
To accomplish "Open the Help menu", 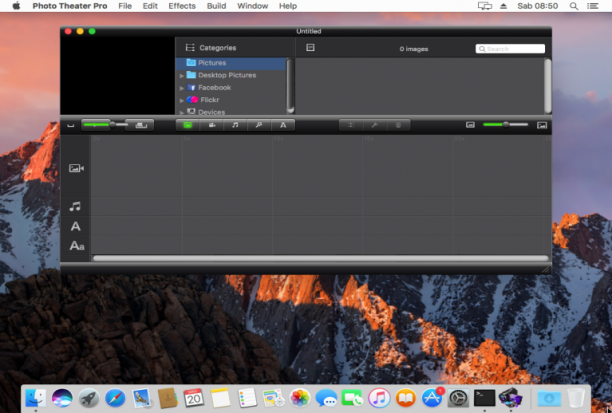I will tap(288, 6).
